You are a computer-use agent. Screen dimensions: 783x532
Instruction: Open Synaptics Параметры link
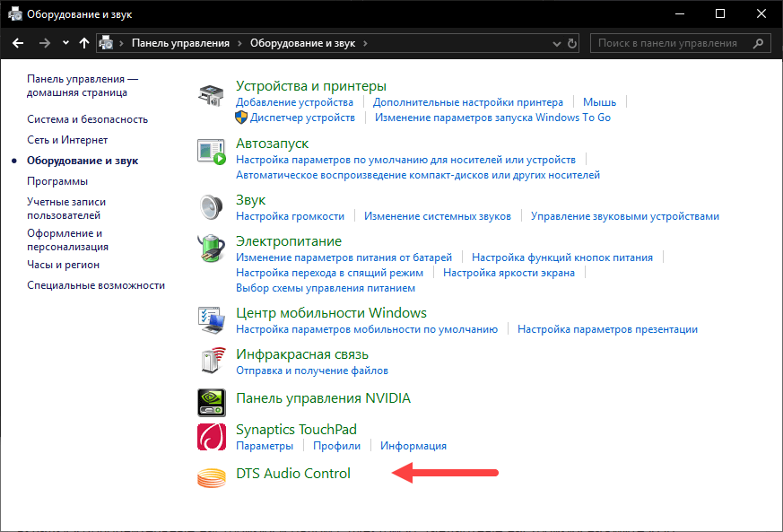(x=265, y=446)
